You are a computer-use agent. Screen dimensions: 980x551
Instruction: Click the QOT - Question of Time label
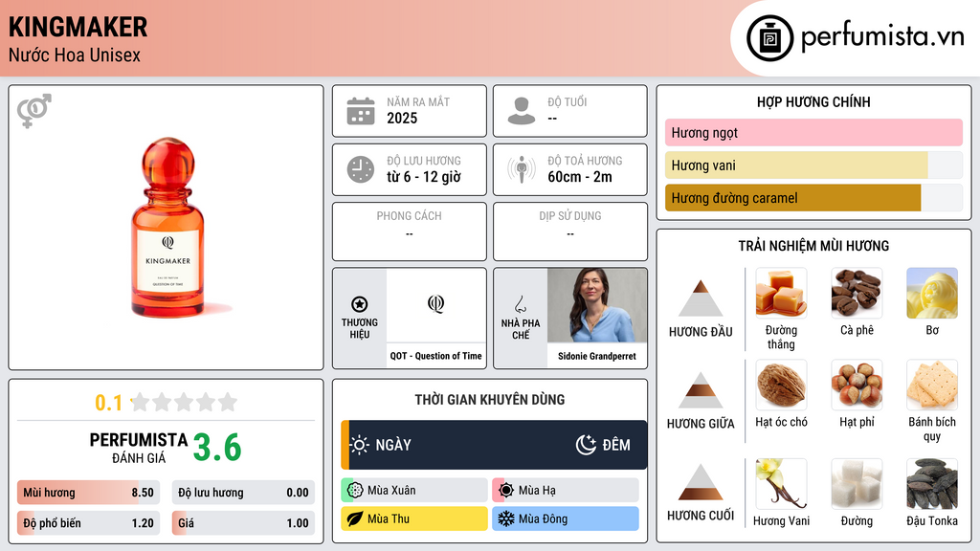point(435,356)
